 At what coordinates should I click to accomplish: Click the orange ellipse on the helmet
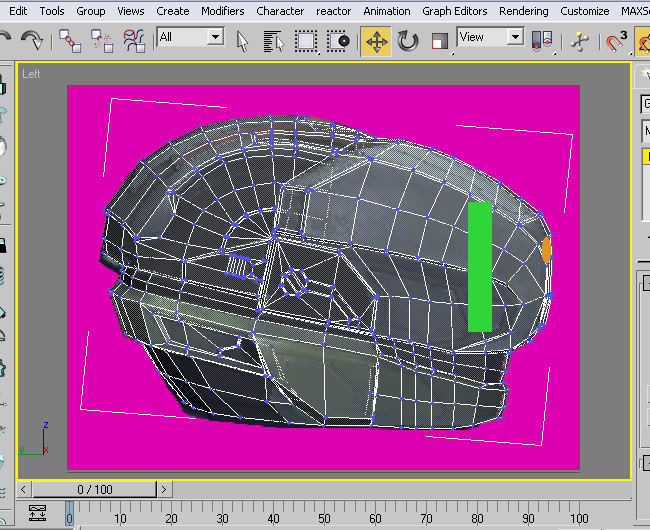point(546,250)
